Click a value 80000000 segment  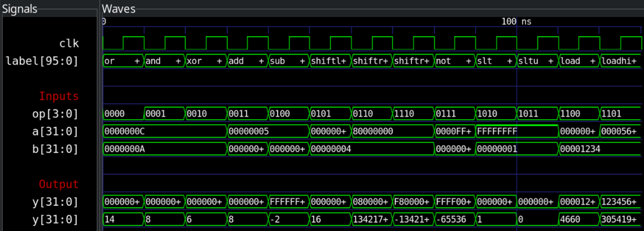click(392, 132)
